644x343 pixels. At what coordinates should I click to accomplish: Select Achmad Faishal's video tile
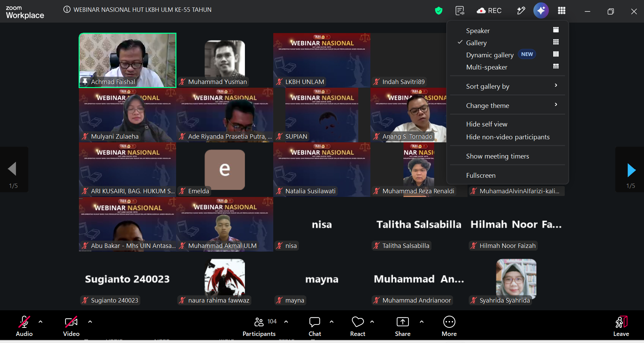(128, 60)
